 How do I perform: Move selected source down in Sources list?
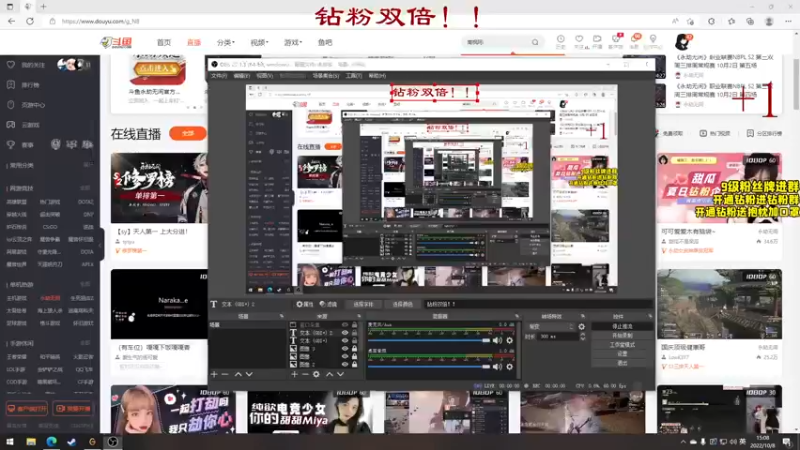click(340, 374)
